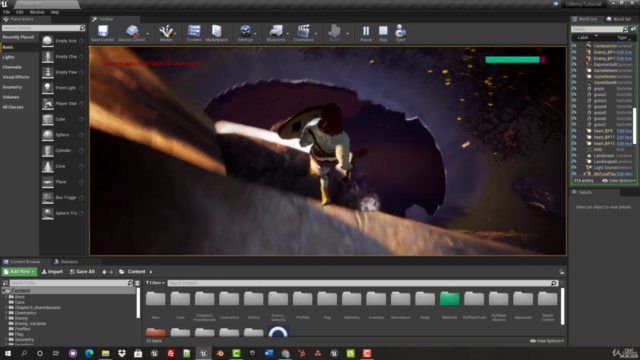Click the Cinematics toolbar icon
Screen dimensions: 640x360
303,32
